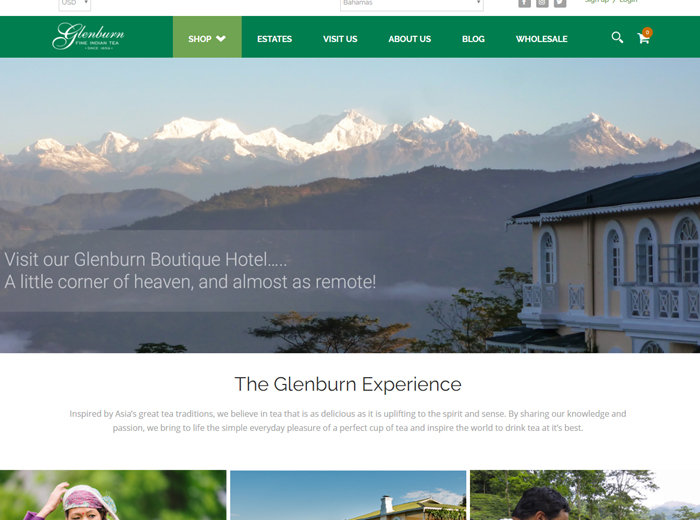Open the estate bungalow thumbnail

348,495
